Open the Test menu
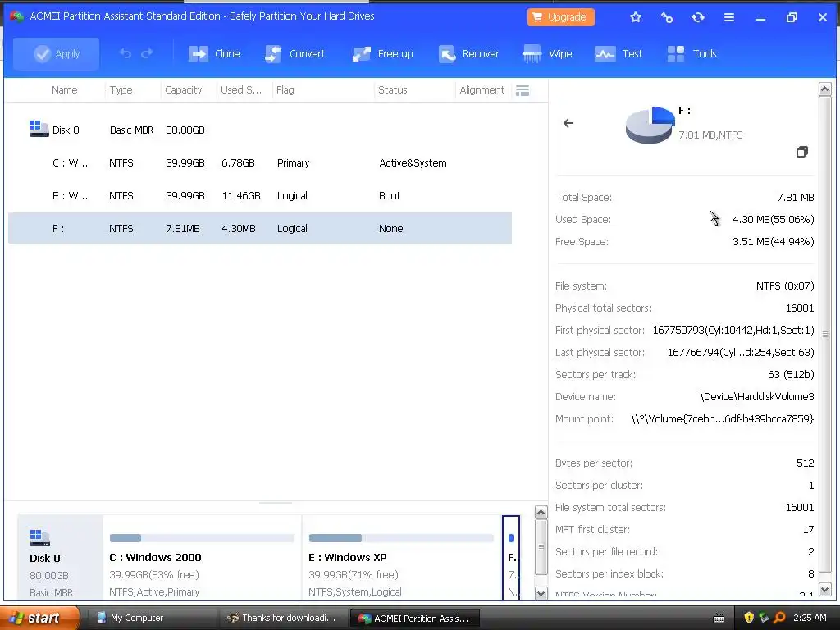Image resolution: width=840 pixels, height=630 pixels. (x=619, y=53)
